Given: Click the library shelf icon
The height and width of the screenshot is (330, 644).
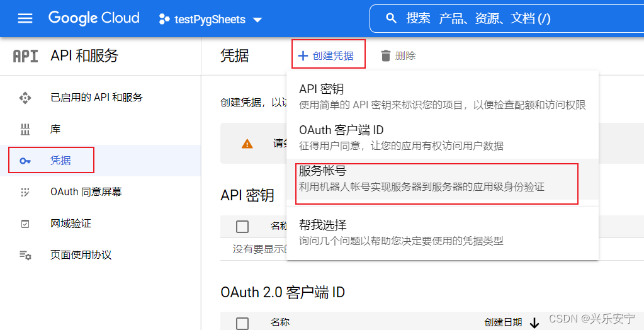Looking at the screenshot, I should tap(25, 130).
